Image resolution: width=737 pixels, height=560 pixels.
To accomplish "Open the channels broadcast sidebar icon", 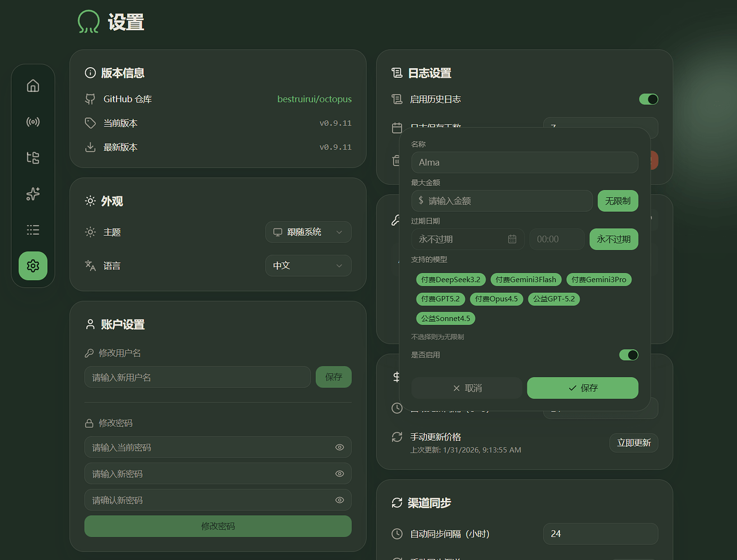I will pyautogui.click(x=33, y=122).
